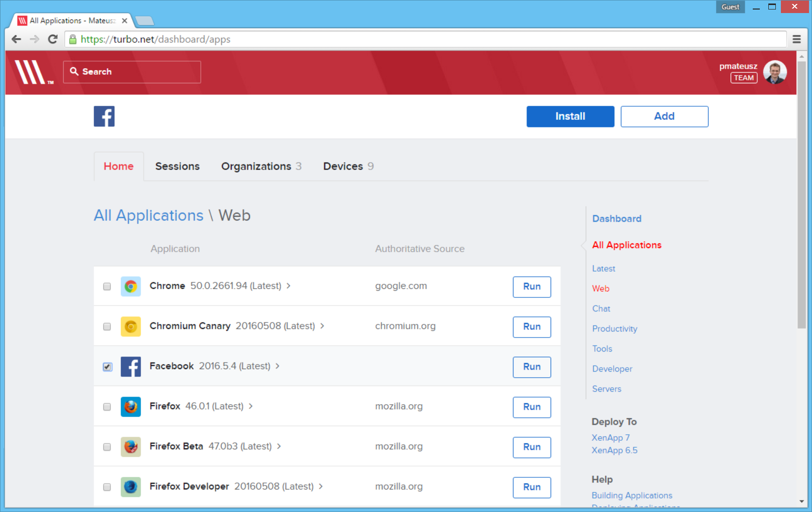Image resolution: width=812 pixels, height=512 pixels.
Task: Select the Chromium Canary row checkbox
Action: [107, 326]
